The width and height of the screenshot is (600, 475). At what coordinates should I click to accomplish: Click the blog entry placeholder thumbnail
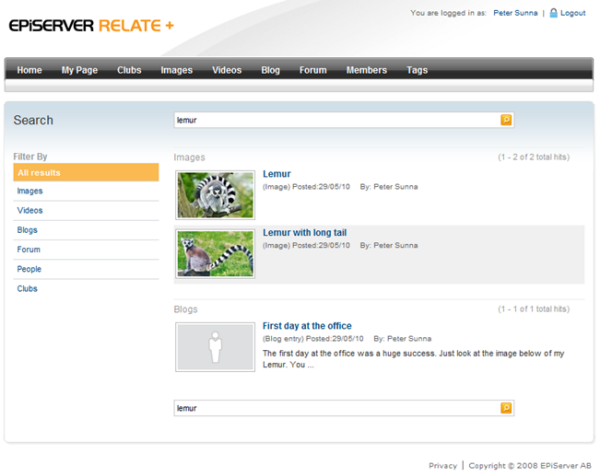click(x=215, y=346)
